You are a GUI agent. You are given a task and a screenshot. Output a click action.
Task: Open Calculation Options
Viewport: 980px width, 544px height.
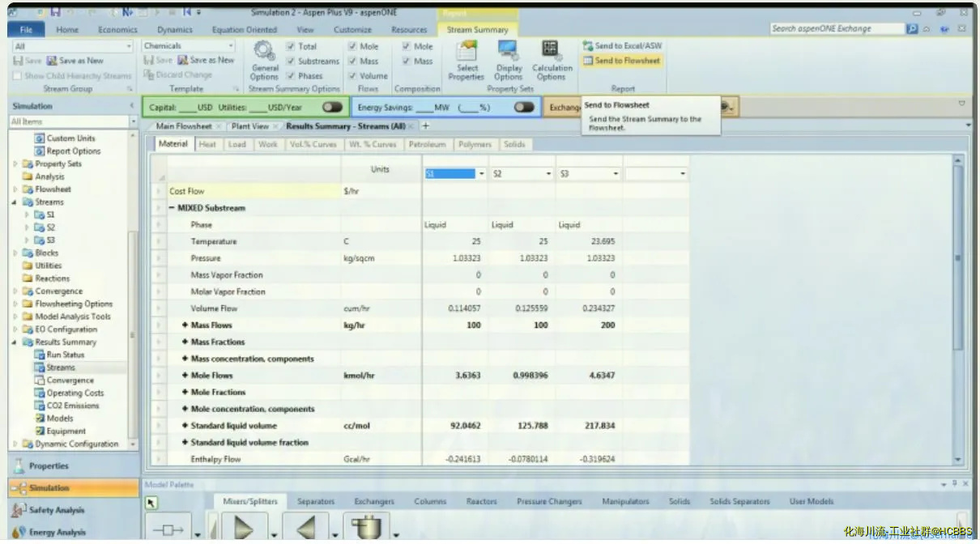click(552, 62)
